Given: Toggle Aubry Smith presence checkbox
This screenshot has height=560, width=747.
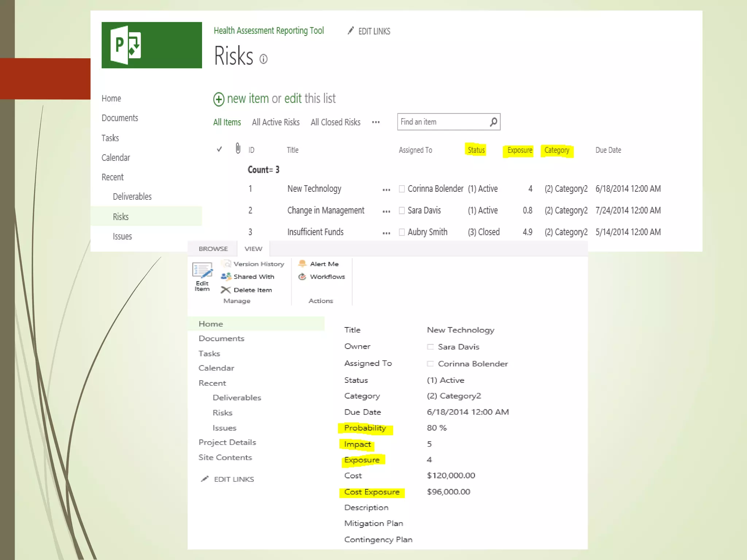Looking at the screenshot, I should (402, 232).
